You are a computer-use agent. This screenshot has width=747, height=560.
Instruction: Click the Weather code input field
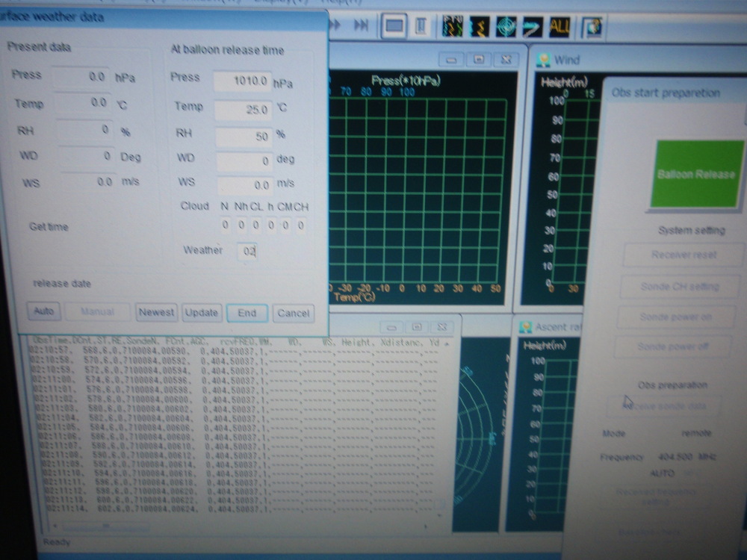click(248, 252)
